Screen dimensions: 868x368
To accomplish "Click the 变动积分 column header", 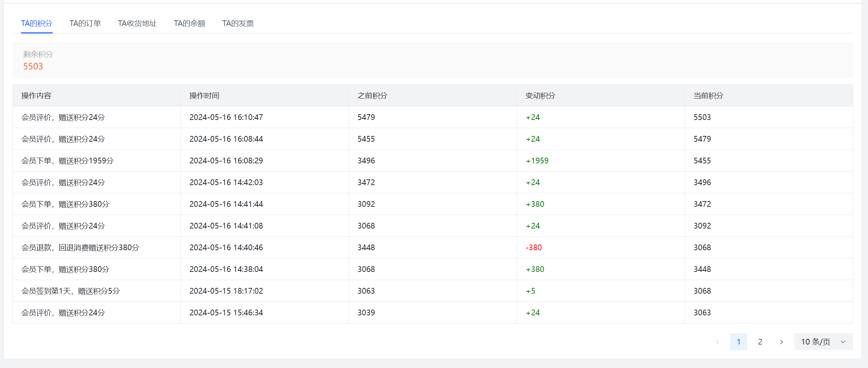I will point(540,96).
